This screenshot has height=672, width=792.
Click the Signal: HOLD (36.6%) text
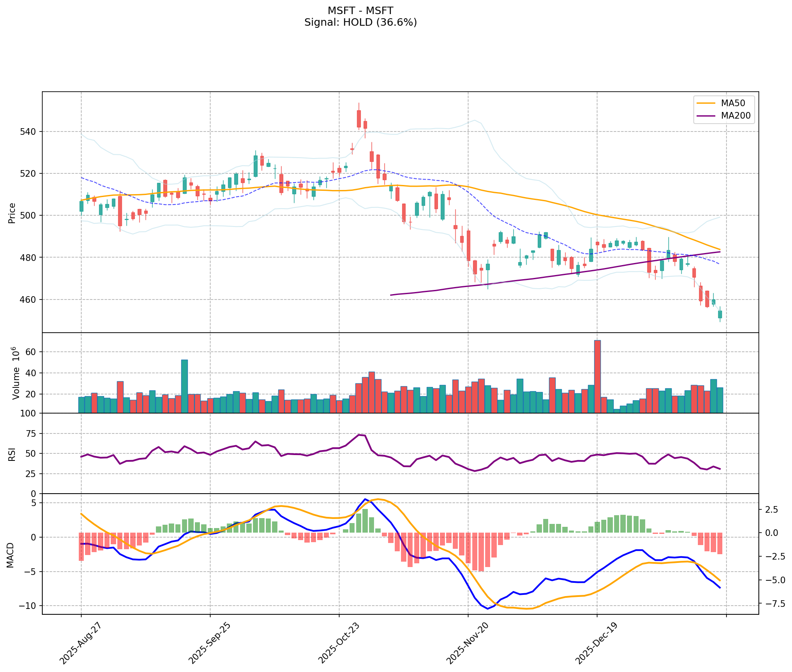(x=360, y=22)
